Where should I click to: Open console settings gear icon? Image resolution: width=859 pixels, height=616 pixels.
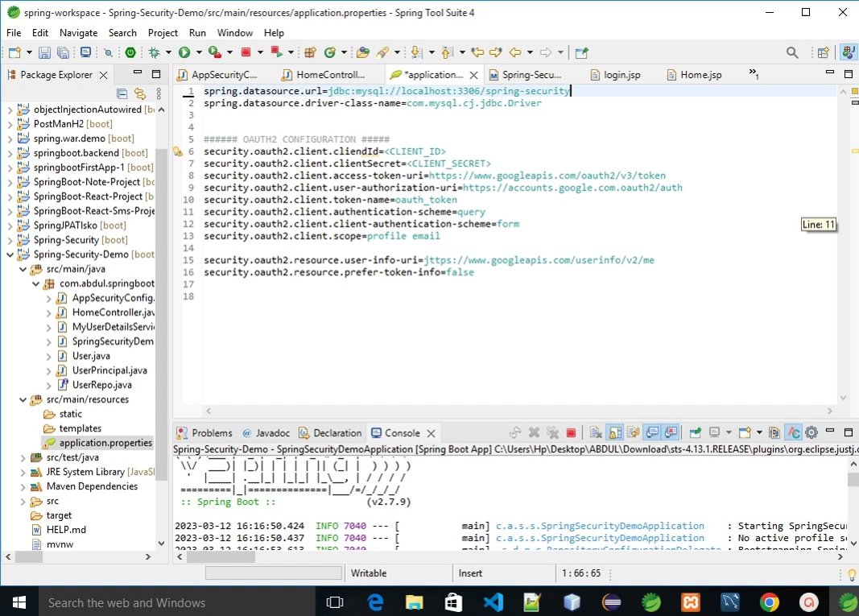pyautogui.click(x=812, y=433)
